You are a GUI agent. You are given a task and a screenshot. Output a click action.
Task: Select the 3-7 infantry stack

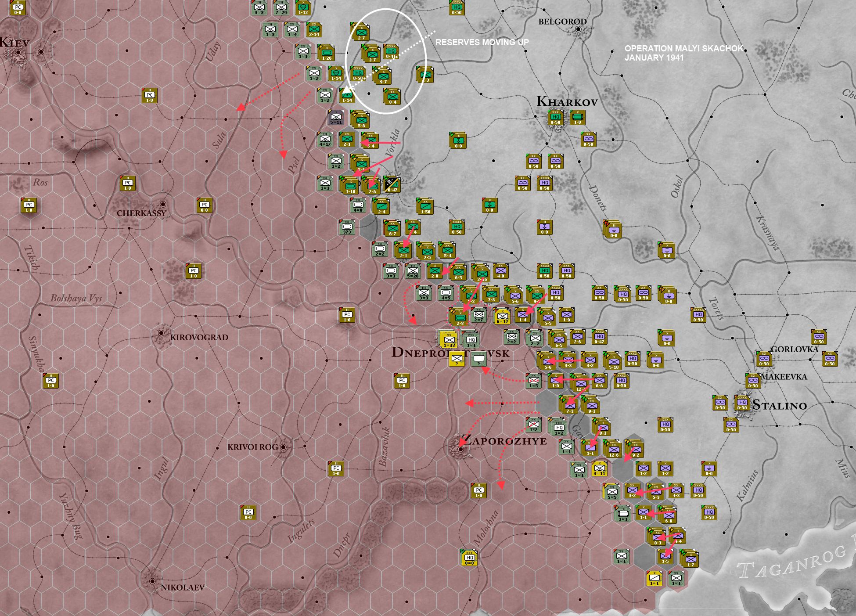(x=371, y=53)
